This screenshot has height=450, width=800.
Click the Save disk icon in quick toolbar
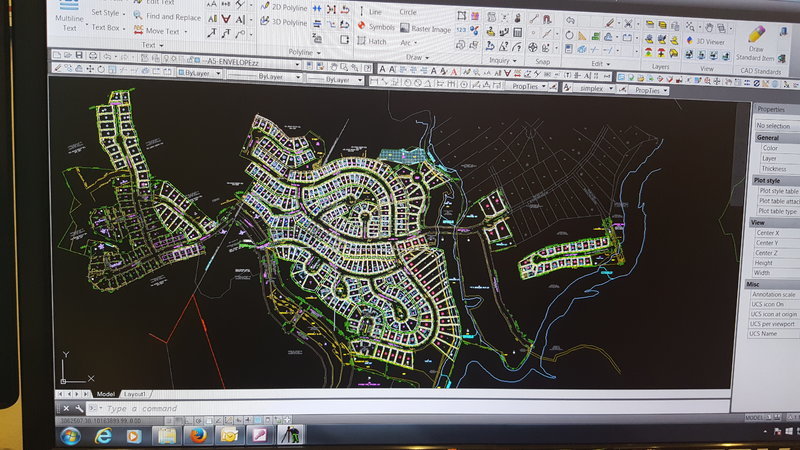79,55
